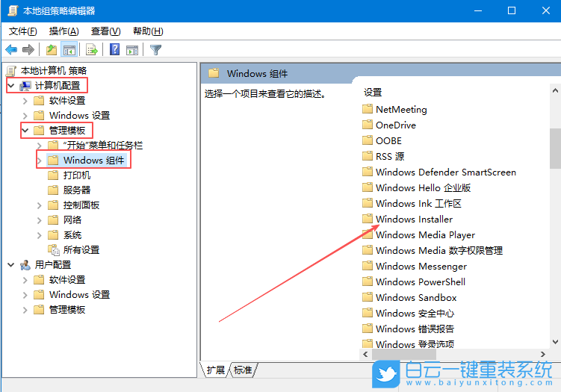
Task: Click the Windows 安全中心 folder icon
Action: 368,313
